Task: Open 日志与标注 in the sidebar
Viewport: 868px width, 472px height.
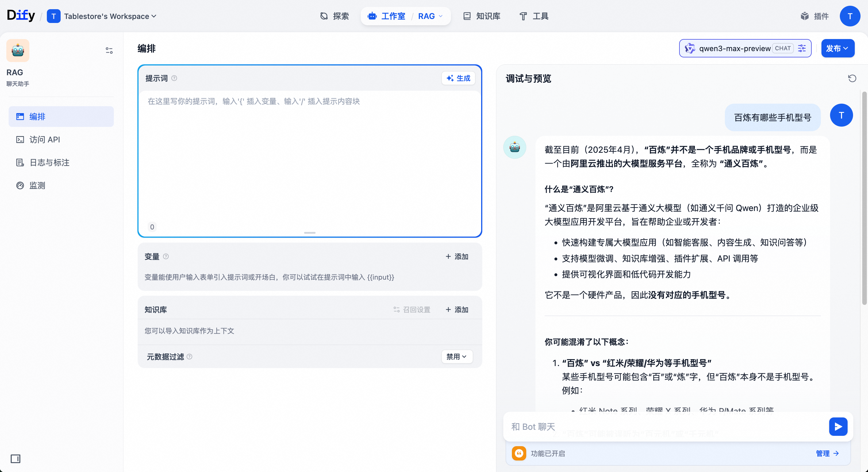Action: [49, 163]
